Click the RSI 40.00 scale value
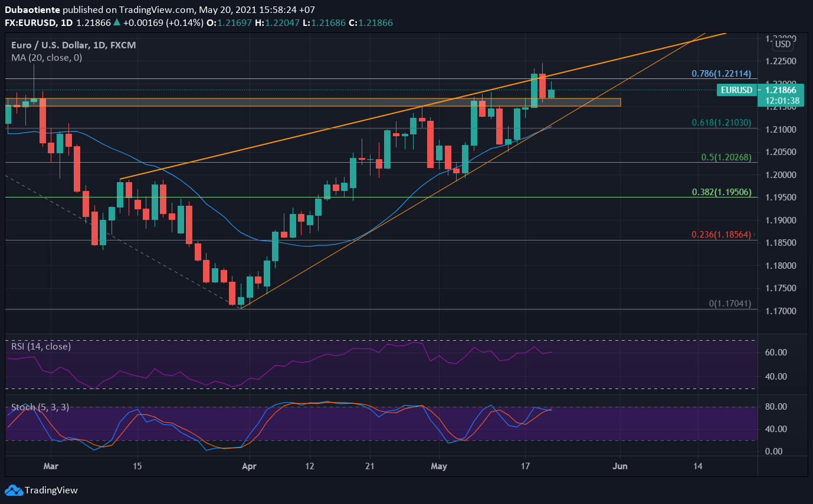Viewport: 813px width, 504px height. pyautogui.click(x=776, y=377)
